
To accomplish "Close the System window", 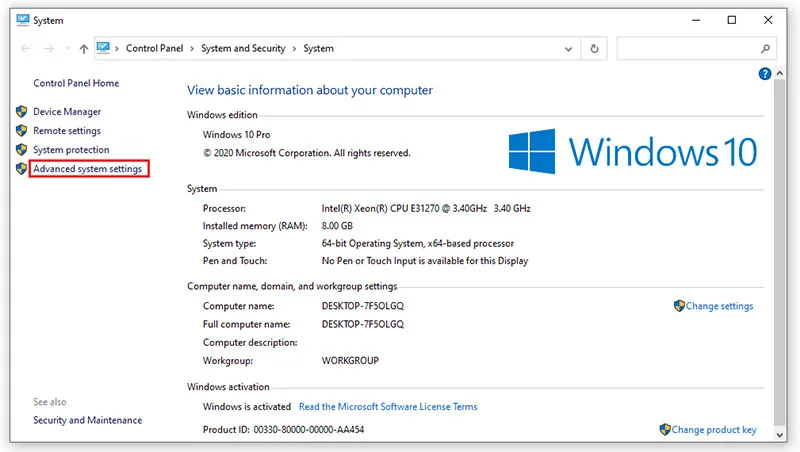I will (768, 20).
